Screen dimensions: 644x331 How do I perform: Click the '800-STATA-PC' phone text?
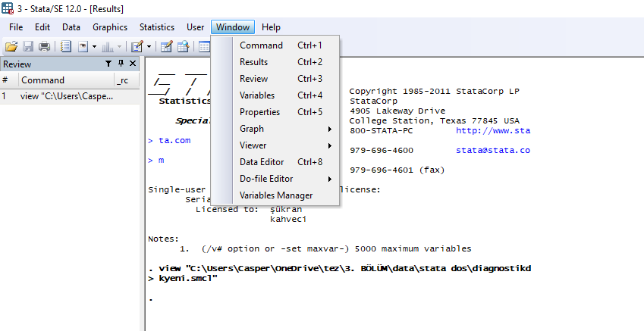point(382,131)
